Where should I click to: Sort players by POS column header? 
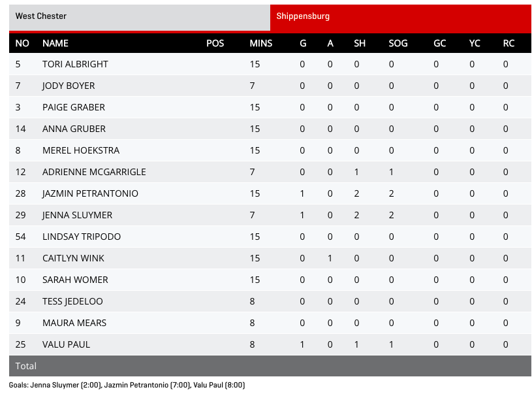[x=215, y=44]
